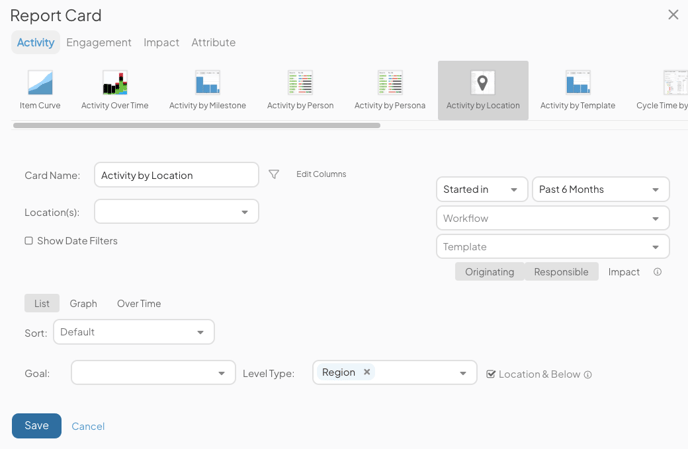Expand the Past 6 Months dropdown
The height and width of the screenshot is (449, 688).
pos(601,189)
